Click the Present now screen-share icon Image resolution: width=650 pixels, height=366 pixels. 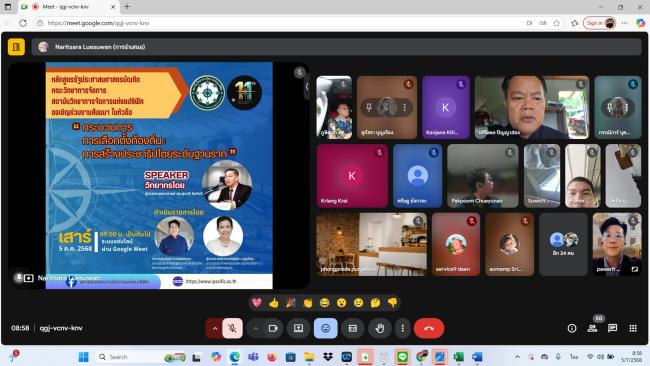tap(298, 328)
